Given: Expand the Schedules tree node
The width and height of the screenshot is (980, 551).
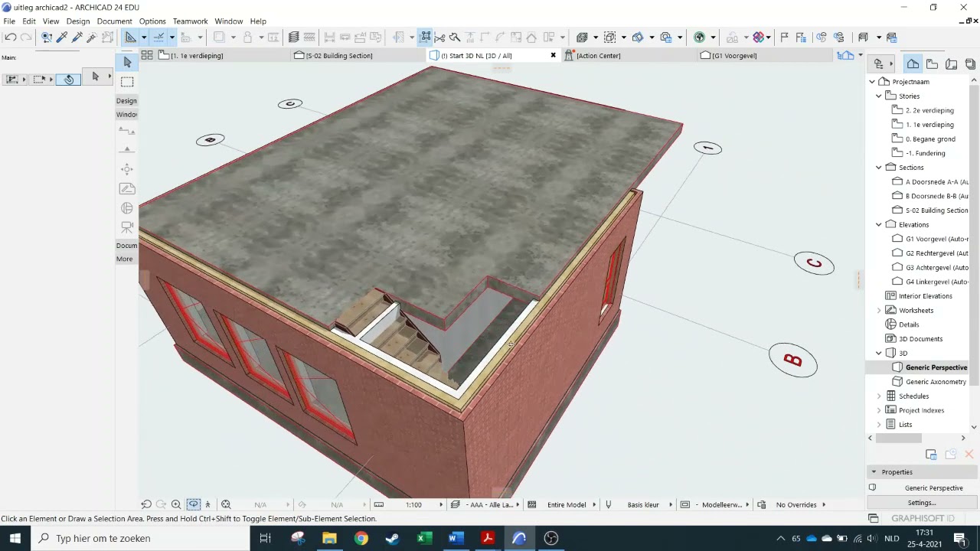Looking at the screenshot, I should (879, 396).
